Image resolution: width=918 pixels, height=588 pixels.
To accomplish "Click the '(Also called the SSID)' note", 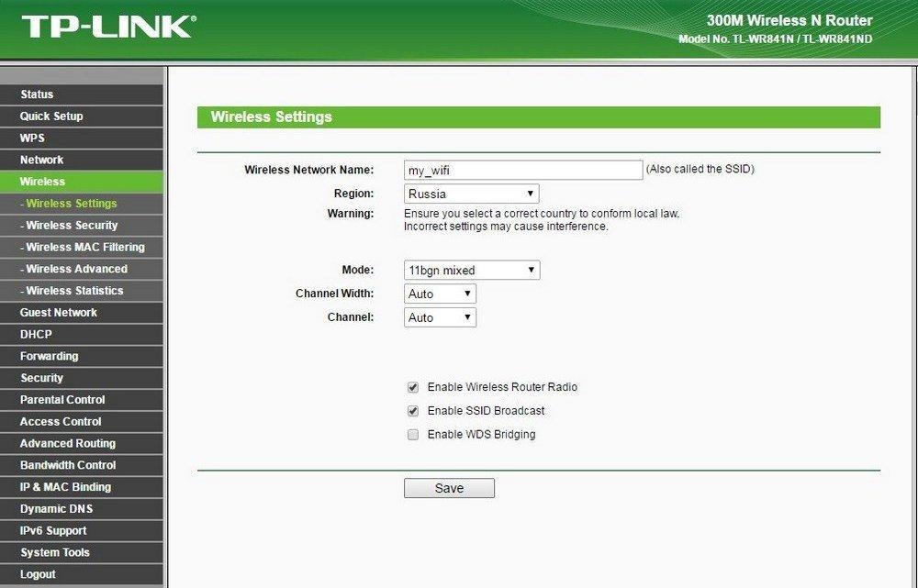I will point(700,169).
